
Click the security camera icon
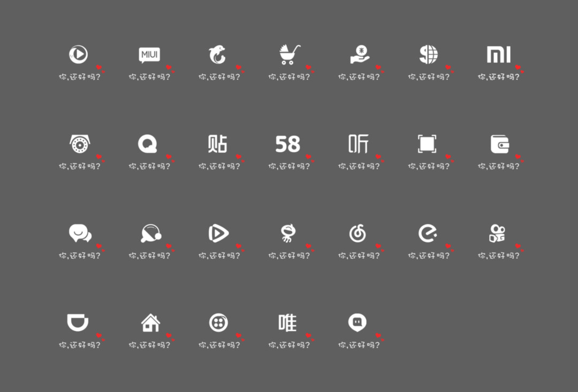tap(80, 144)
